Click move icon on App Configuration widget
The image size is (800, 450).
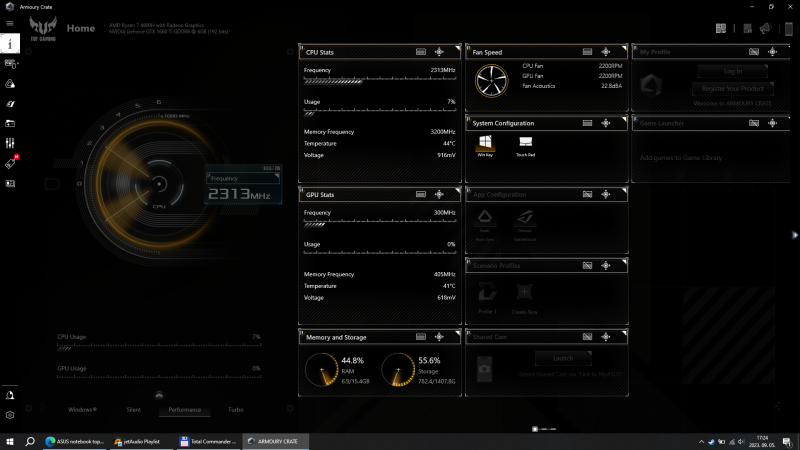point(606,194)
